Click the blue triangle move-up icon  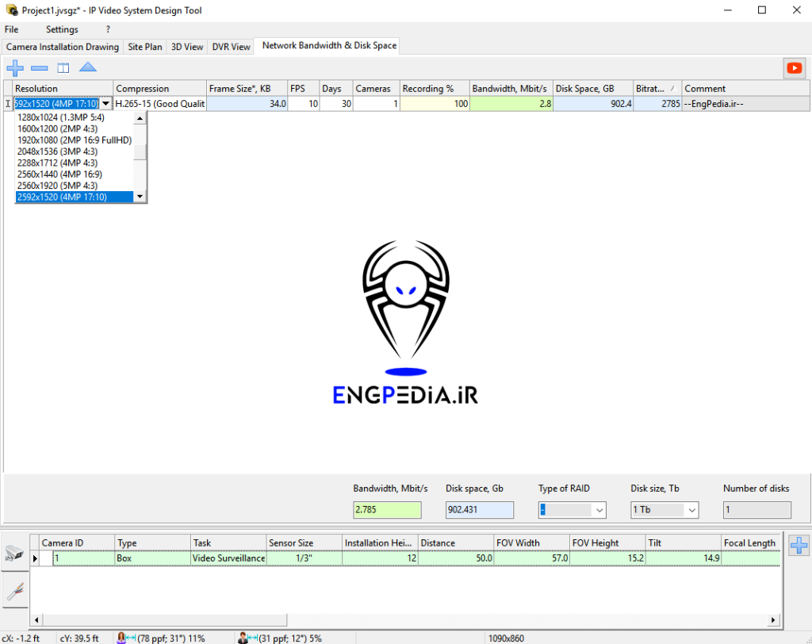(89, 68)
